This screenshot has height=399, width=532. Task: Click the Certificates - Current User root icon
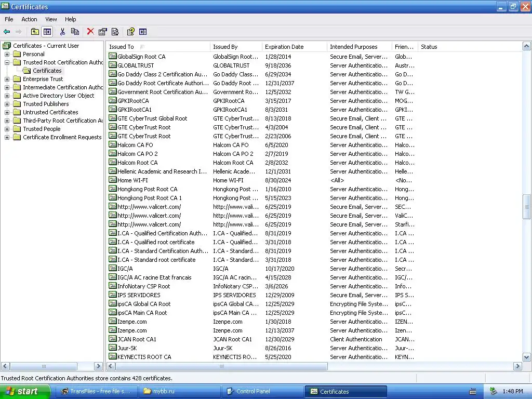pyautogui.click(x=7, y=46)
